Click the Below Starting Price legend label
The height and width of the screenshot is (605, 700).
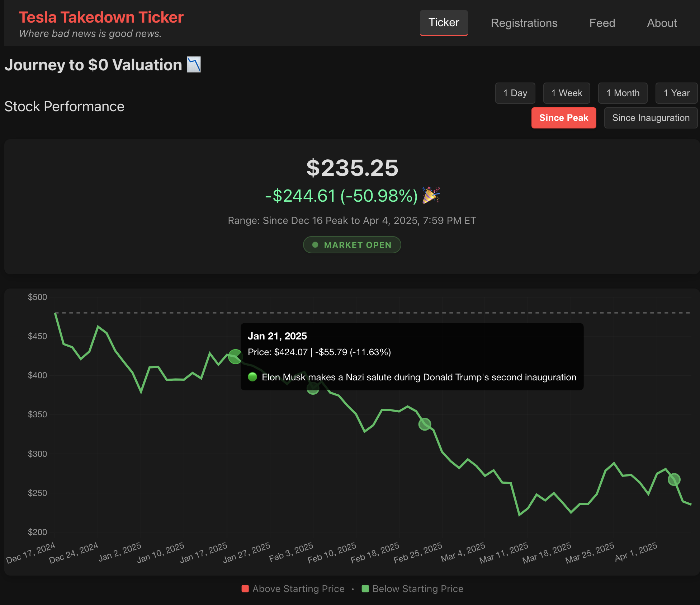[418, 588]
